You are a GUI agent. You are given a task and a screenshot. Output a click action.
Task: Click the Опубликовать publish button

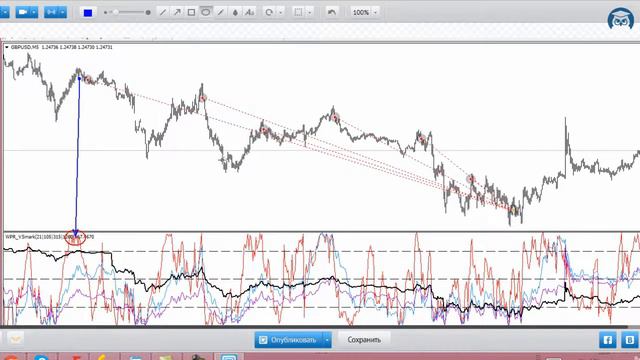[289, 340]
